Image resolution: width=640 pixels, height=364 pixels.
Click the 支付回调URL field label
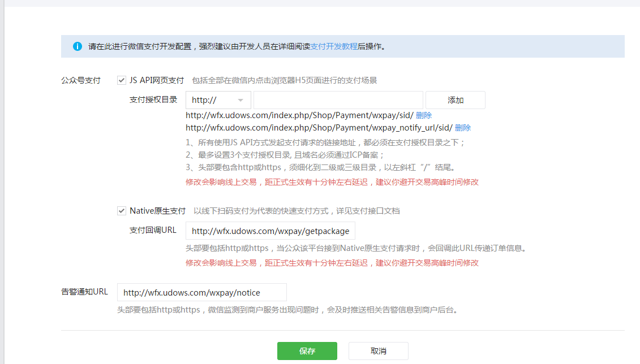tap(153, 230)
